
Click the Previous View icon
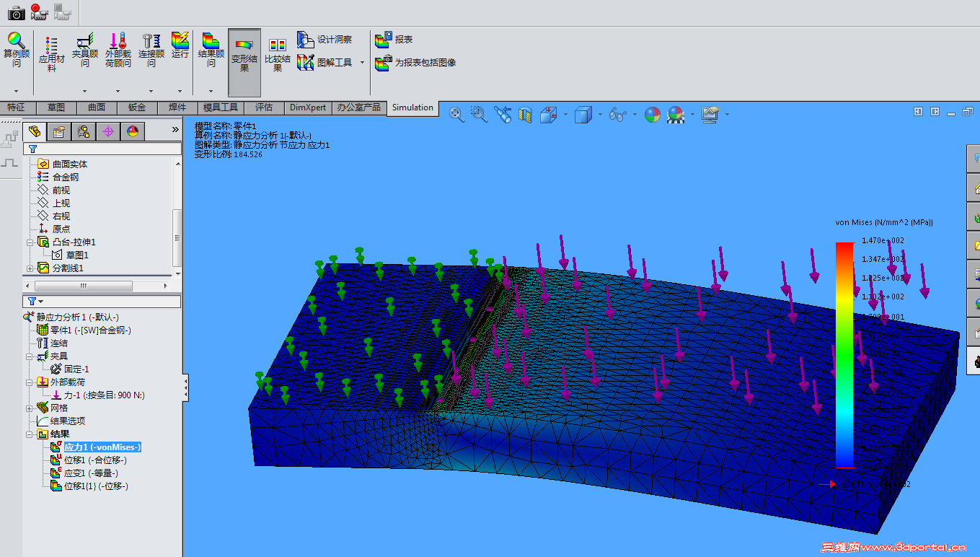click(x=502, y=114)
